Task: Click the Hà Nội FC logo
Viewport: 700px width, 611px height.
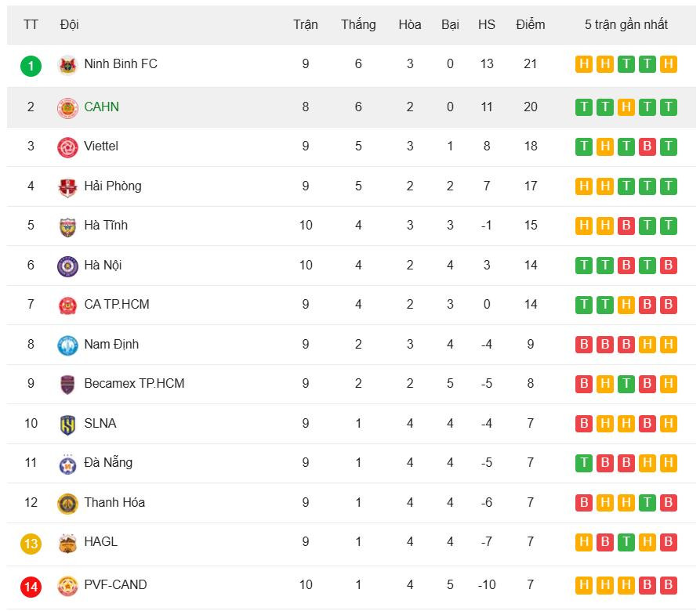Action: pyautogui.click(x=67, y=266)
